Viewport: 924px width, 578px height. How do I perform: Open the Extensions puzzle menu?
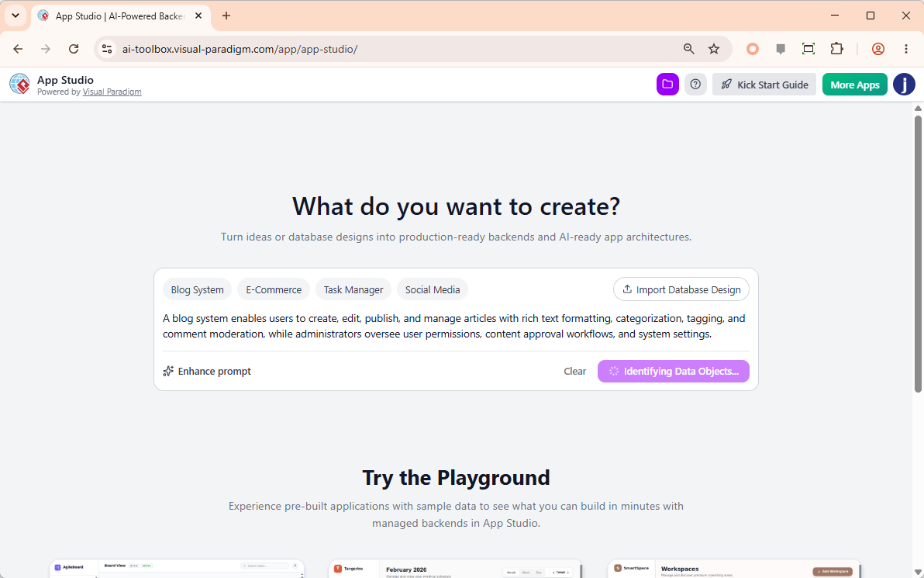point(836,49)
